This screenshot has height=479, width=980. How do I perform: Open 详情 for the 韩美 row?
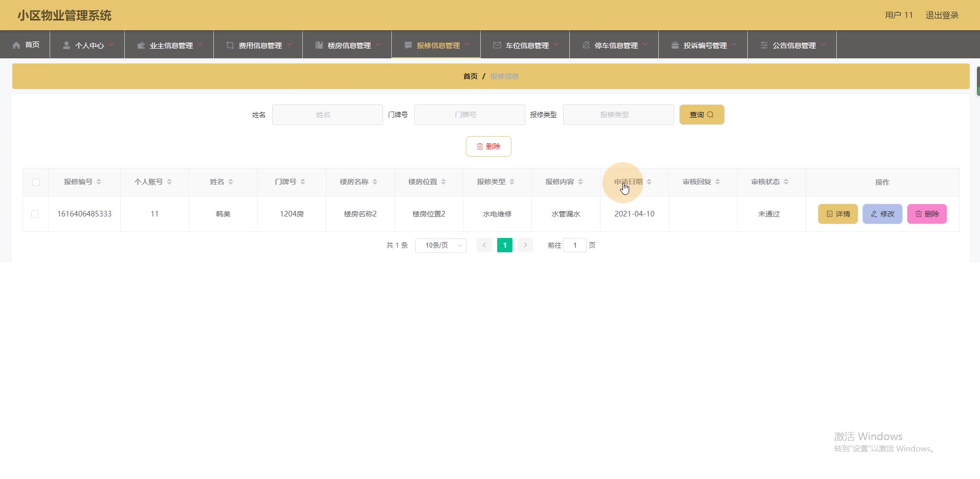[838, 214]
